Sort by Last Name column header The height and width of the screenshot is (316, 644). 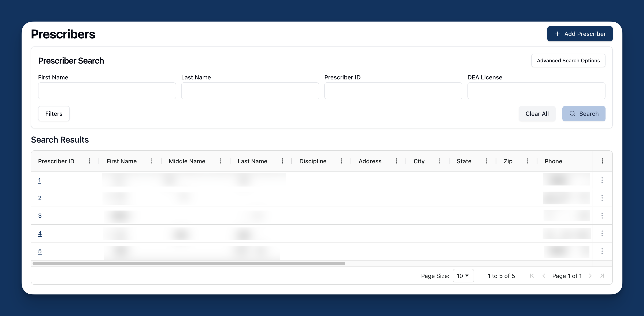[x=252, y=161]
